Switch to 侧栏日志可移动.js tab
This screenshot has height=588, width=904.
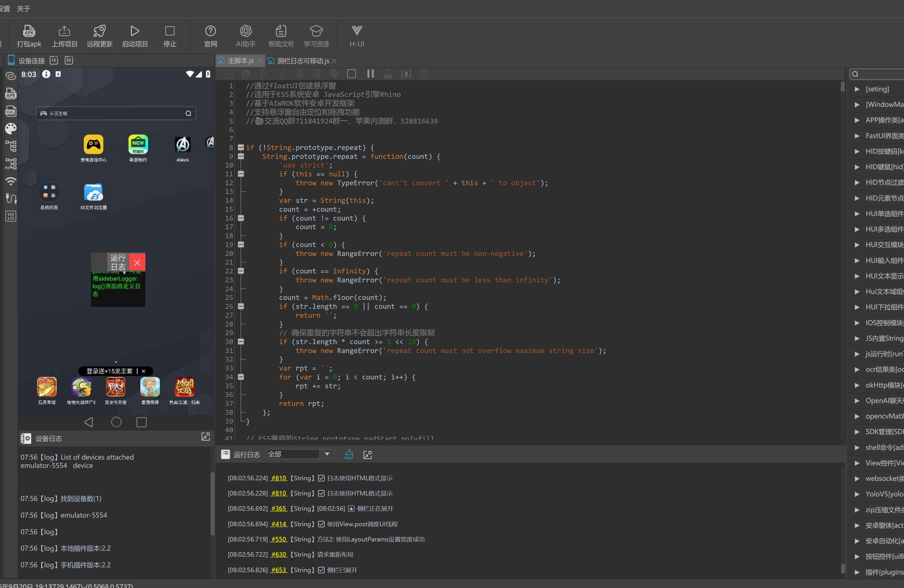pyautogui.click(x=303, y=61)
